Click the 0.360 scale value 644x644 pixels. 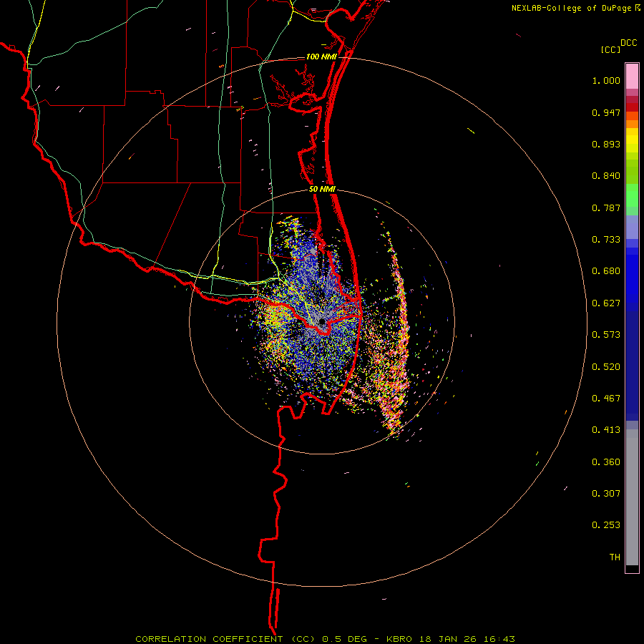pos(606,462)
